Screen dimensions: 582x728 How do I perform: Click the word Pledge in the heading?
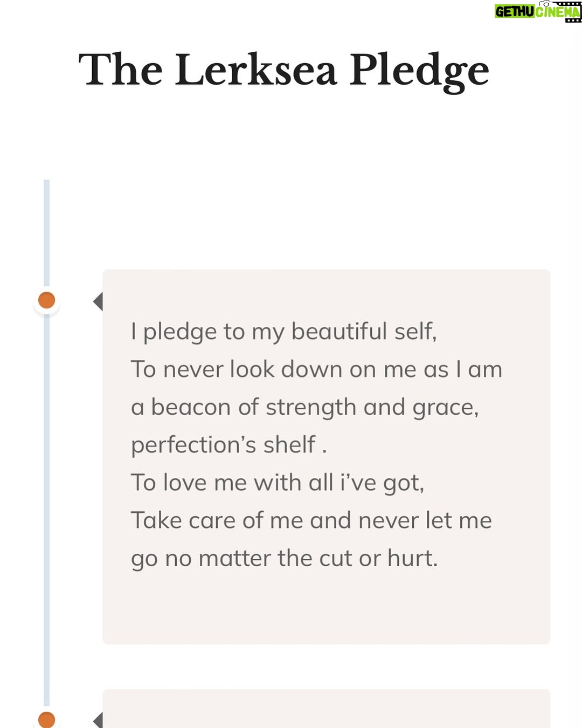[x=419, y=72]
